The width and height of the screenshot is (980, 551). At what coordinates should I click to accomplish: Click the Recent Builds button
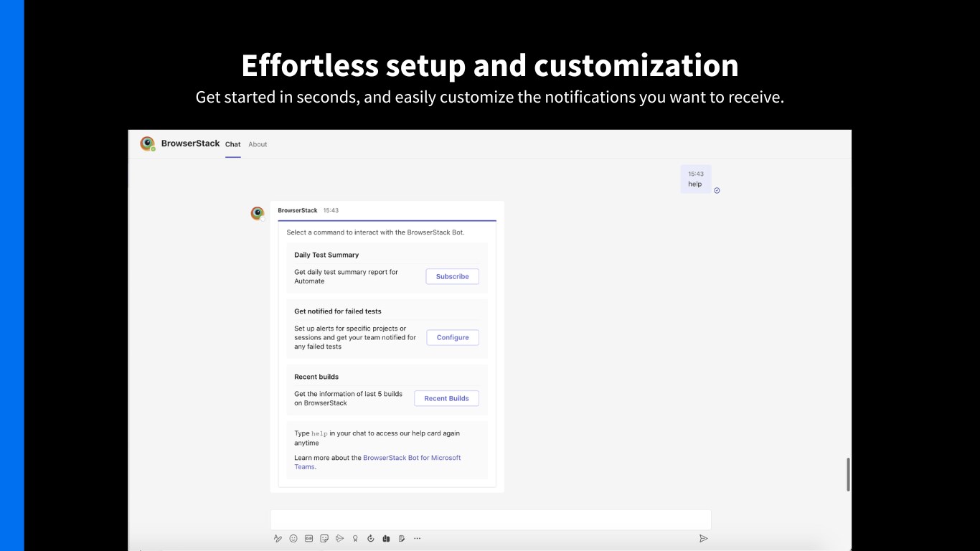(x=446, y=398)
